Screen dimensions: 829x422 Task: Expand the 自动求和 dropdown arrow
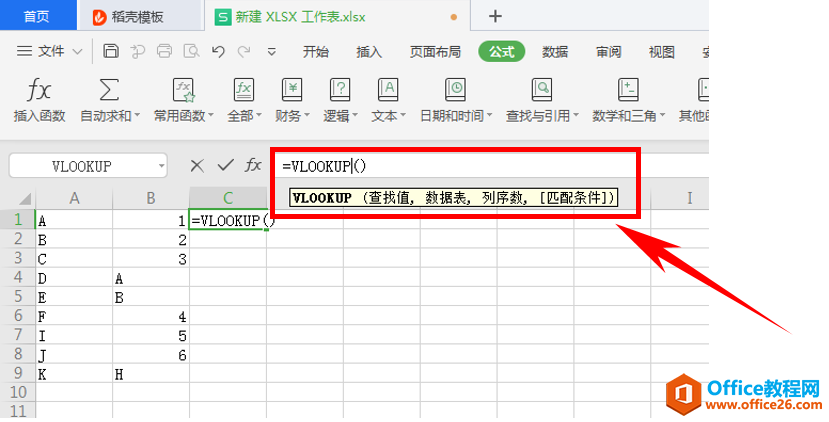[137, 115]
